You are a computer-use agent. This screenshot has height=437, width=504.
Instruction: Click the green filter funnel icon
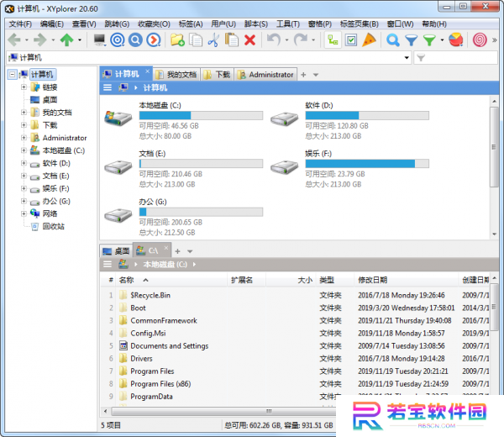click(x=429, y=39)
